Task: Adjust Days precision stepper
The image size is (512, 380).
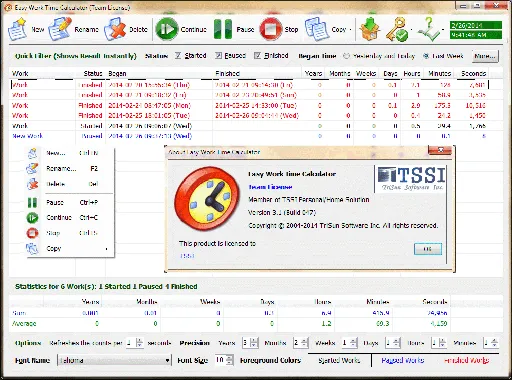Action: [397, 343]
